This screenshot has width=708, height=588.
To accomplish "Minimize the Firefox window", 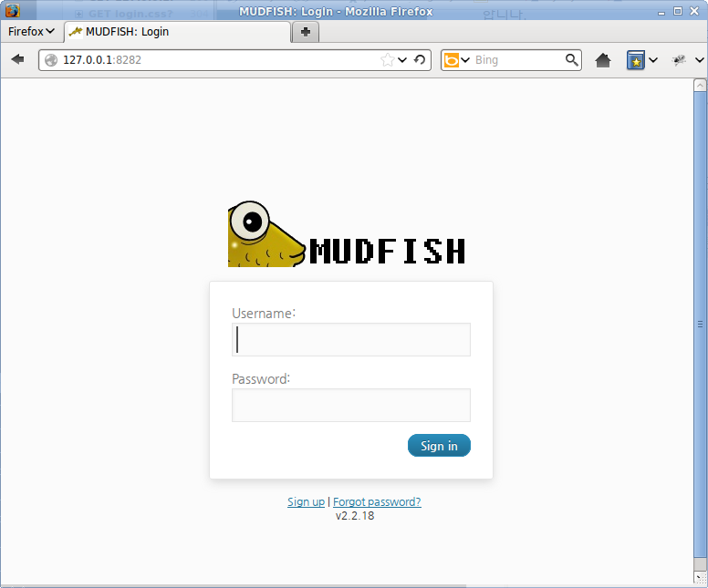I will tap(661, 12).
